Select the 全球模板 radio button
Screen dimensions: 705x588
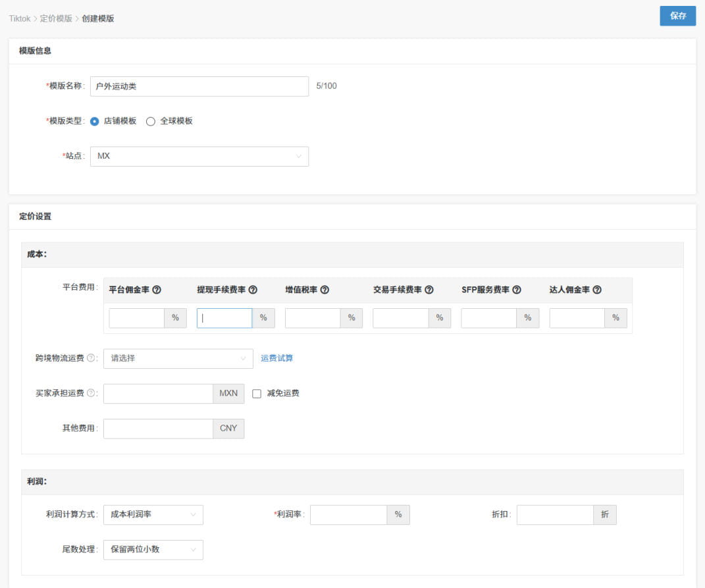click(x=151, y=121)
